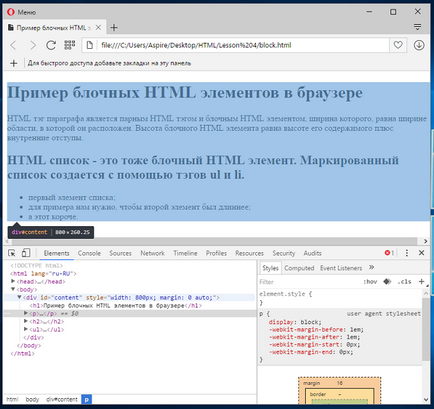434x409 pixels.
Task: Open the Opera Меню button
Action: point(21,12)
